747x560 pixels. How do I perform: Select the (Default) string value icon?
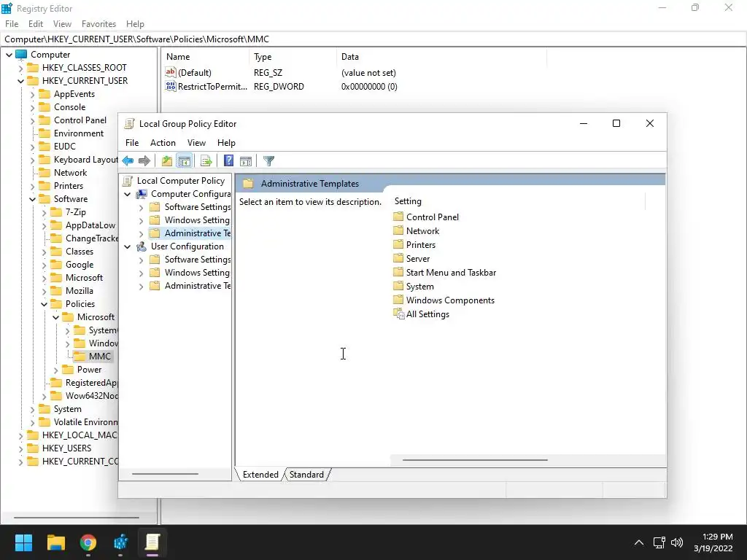click(x=171, y=72)
